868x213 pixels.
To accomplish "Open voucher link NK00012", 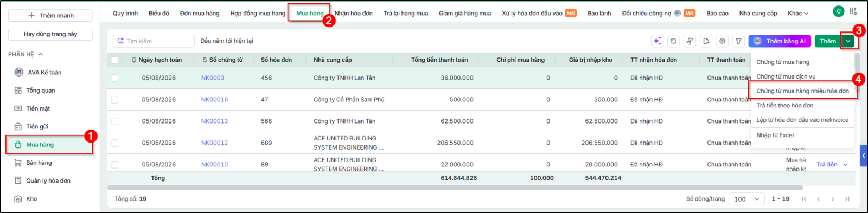I will [x=214, y=143].
